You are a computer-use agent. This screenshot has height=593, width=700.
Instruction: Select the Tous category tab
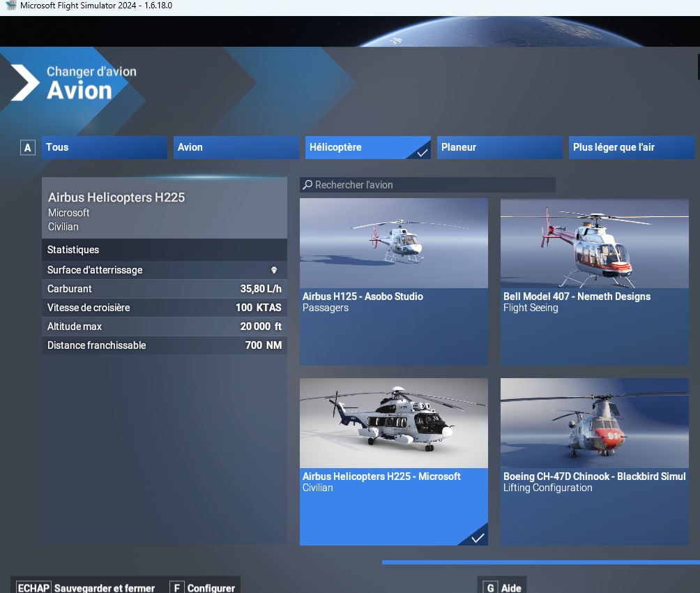(104, 147)
